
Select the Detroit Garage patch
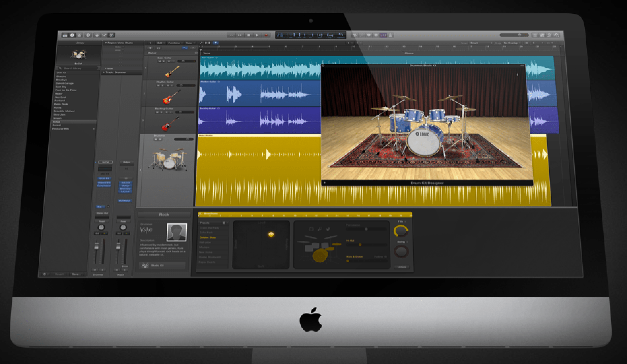point(64,83)
